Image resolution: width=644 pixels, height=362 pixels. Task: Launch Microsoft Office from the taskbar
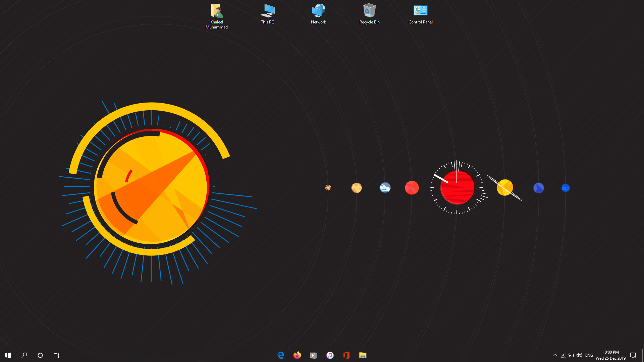(346, 355)
